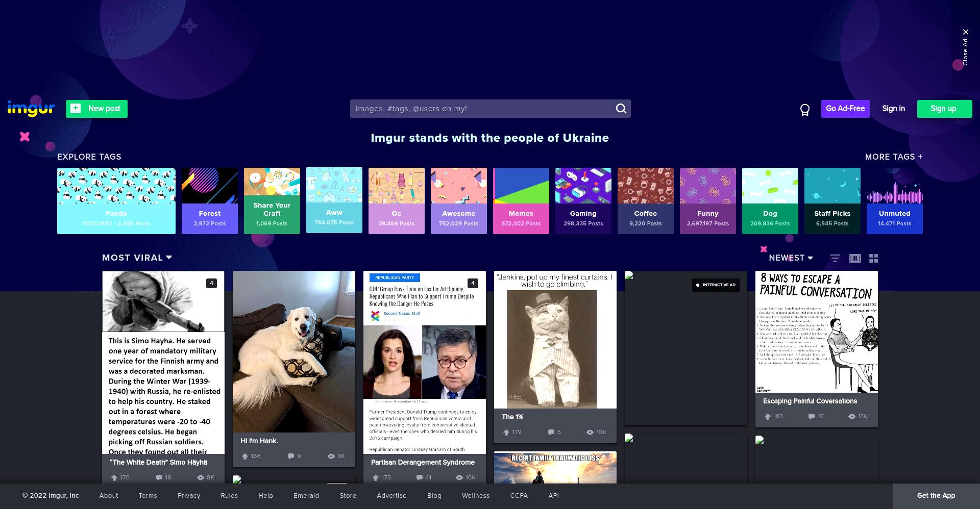Image resolution: width=980 pixels, height=509 pixels.
Task: Open the INTERACTIVE AD card
Action: tap(686, 348)
